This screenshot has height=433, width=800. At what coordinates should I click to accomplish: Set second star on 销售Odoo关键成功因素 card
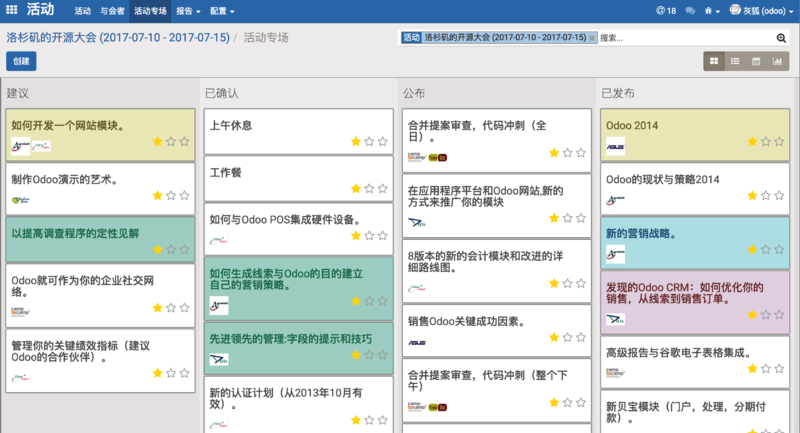[x=567, y=337]
